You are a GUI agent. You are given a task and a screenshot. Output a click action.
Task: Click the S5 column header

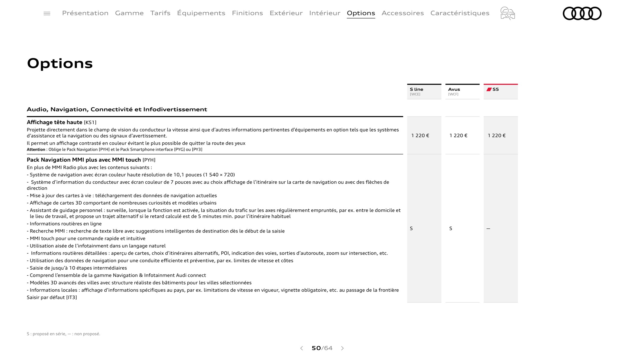(501, 91)
